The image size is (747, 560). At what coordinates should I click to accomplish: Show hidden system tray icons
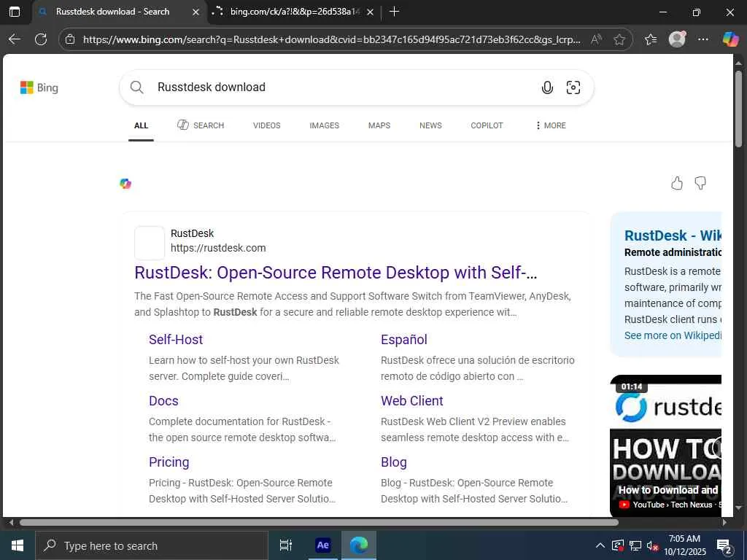[600, 545]
